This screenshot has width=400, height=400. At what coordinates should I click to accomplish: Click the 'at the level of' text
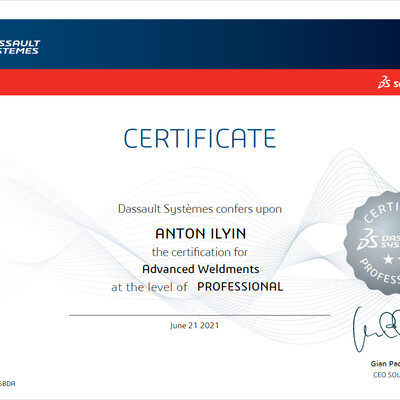pyautogui.click(x=149, y=287)
